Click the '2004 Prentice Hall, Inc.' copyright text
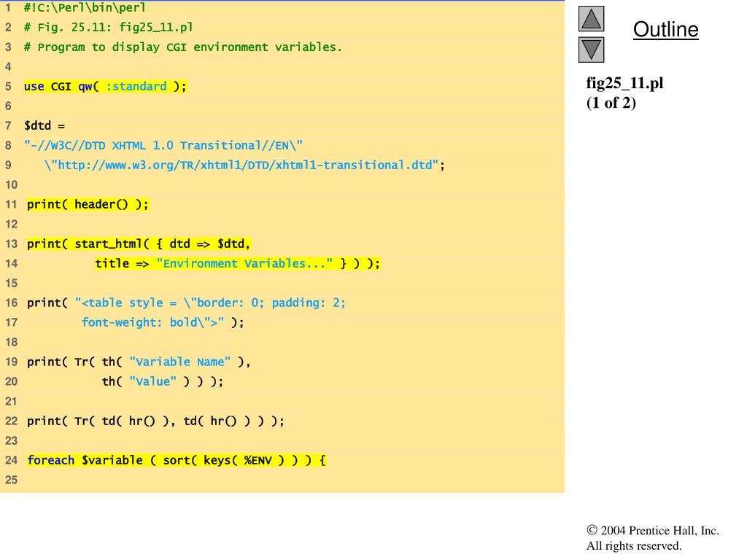This screenshot has width=747, height=560. click(653, 531)
